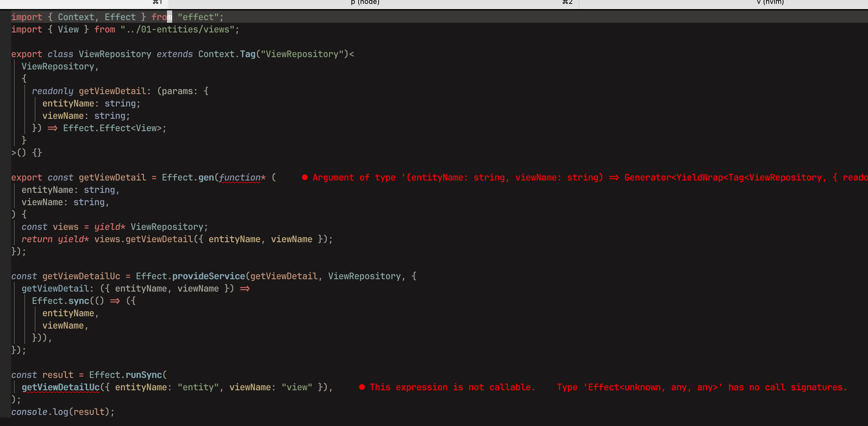Click the arrow in the red Generator error message

click(614, 178)
